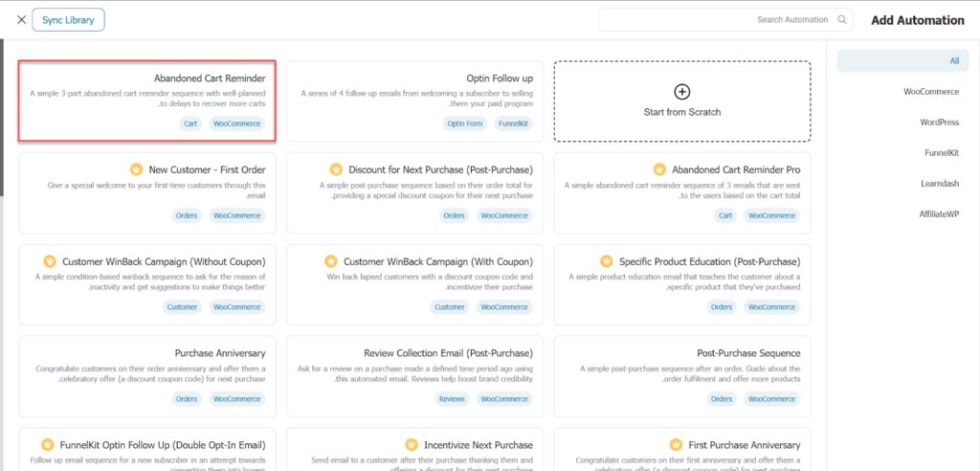Click the plus icon in Start from Scratch
The height and width of the screenshot is (471, 980).
tap(681, 92)
